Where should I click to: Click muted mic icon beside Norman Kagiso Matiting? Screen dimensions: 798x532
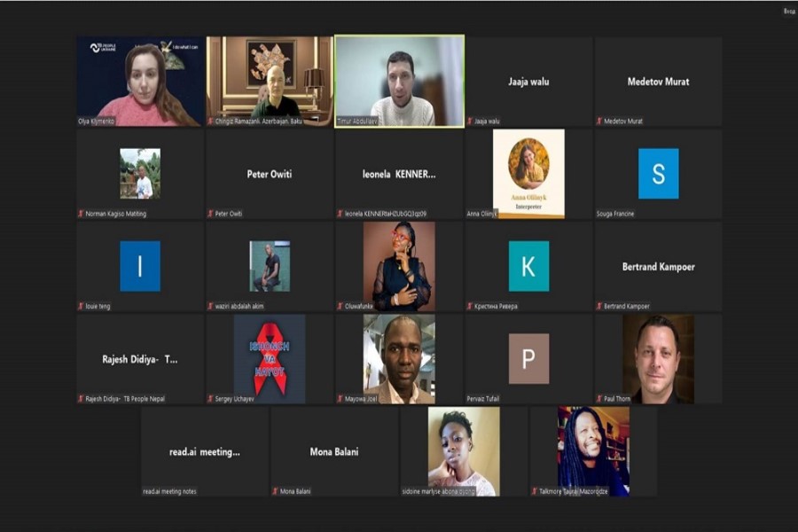coord(81,214)
